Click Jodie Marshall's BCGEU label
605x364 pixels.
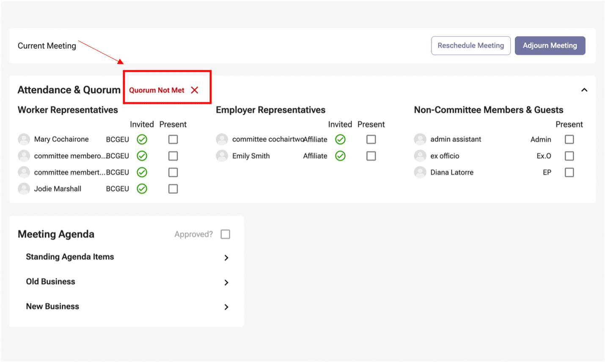[118, 189]
